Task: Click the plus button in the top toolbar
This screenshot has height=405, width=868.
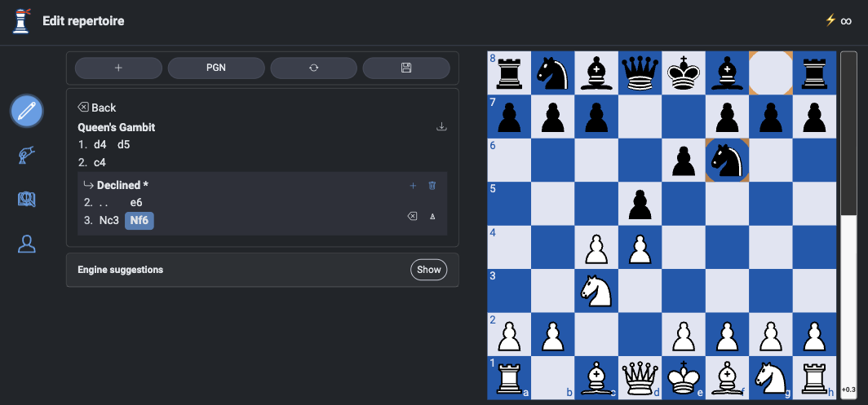Action: 118,68
